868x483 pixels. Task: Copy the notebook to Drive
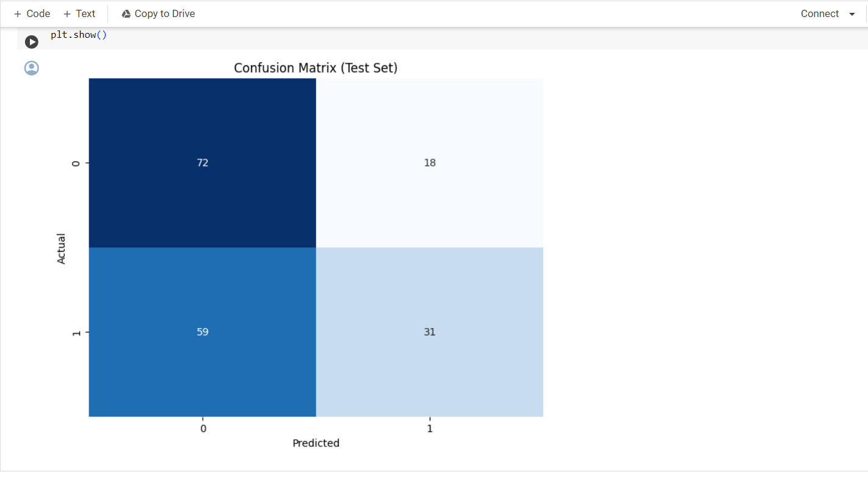coord(158,13)
